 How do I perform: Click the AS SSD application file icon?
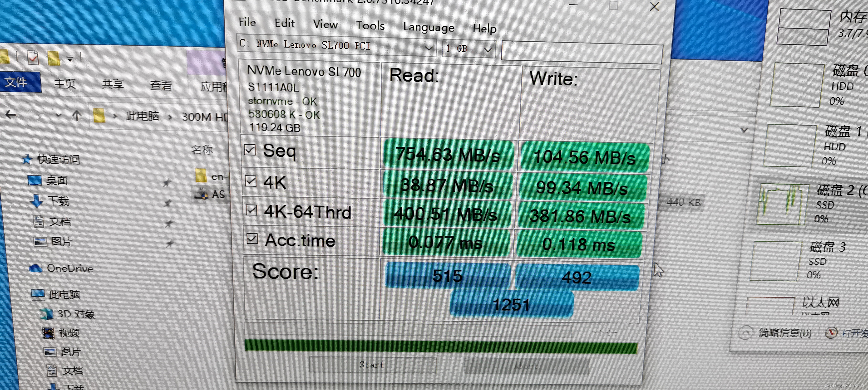pyautogui.click(x=202, y=194)
